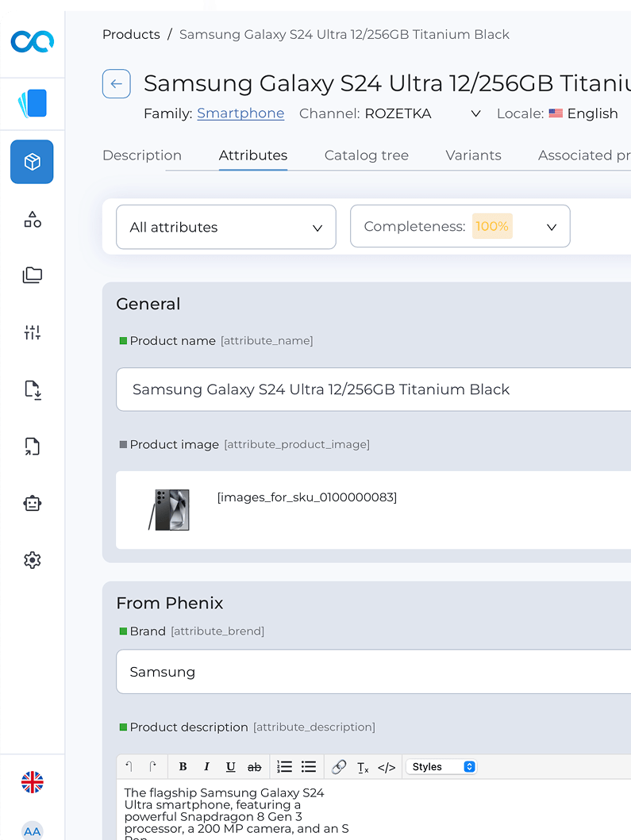Open the settings gear icon in the sidebar

tap(33, 560)
